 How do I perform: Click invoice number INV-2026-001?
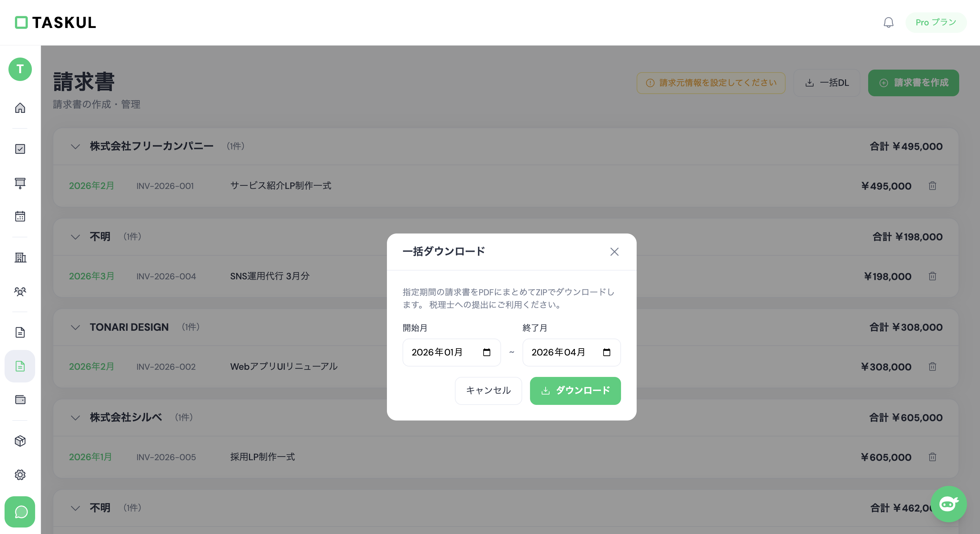click(x=165, y=186)
